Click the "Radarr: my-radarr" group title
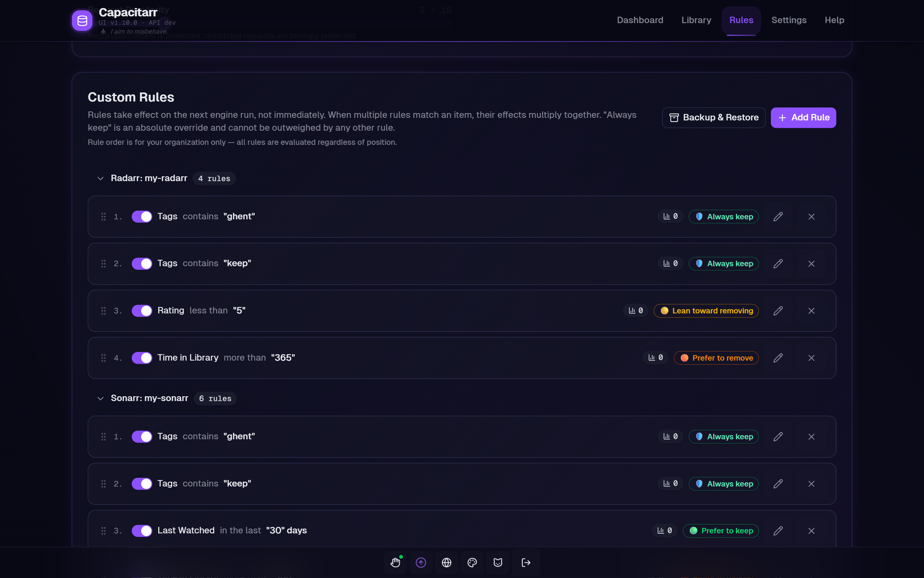 point(149,178)
